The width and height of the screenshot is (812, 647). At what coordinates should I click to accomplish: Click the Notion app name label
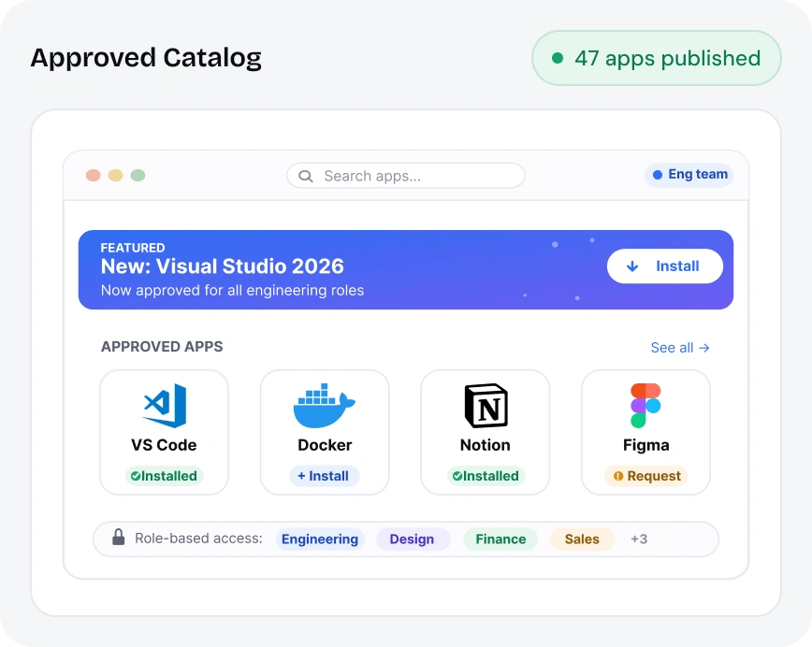click(x=486, y=445)
